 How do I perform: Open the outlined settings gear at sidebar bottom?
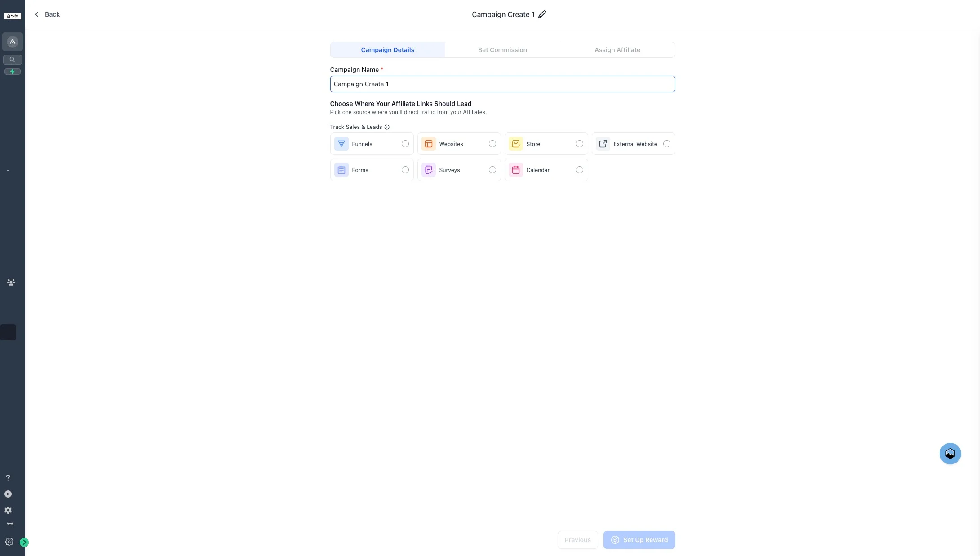click(x=9, y=542)
